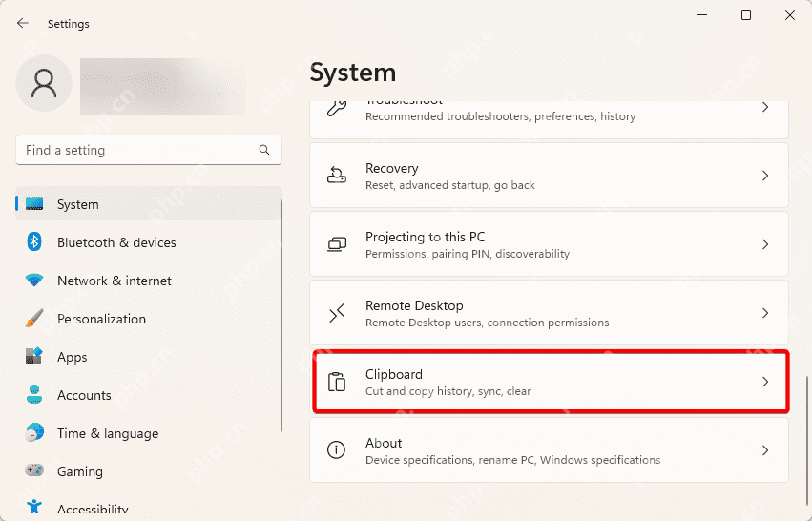Click 'Permissions, pairing PIN, discoverability' text
Screen dimensions: 812x521
coord(468,254)
